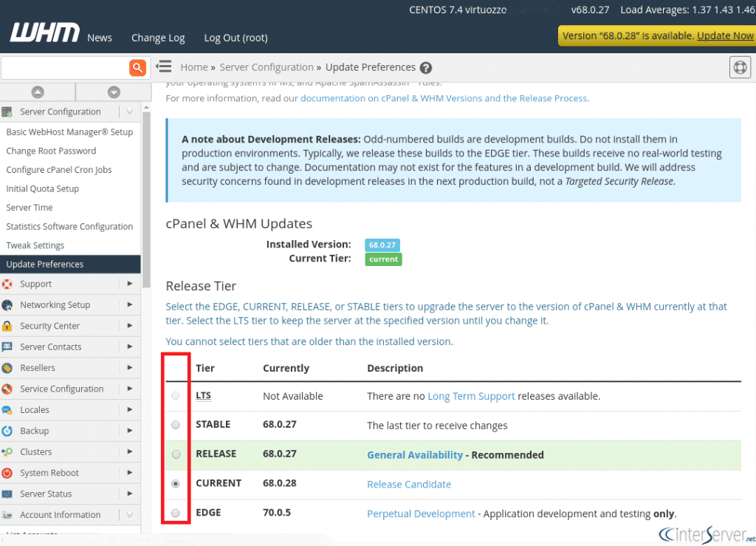
Task: Open Change Log in the top menu
Action: (x=158, y=38)
